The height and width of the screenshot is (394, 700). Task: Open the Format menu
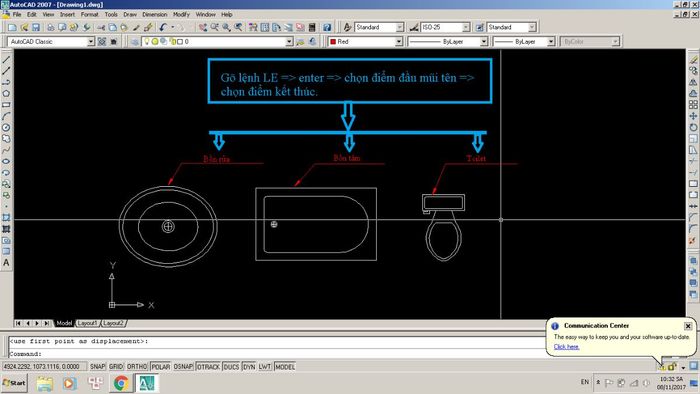coord(89,14)
